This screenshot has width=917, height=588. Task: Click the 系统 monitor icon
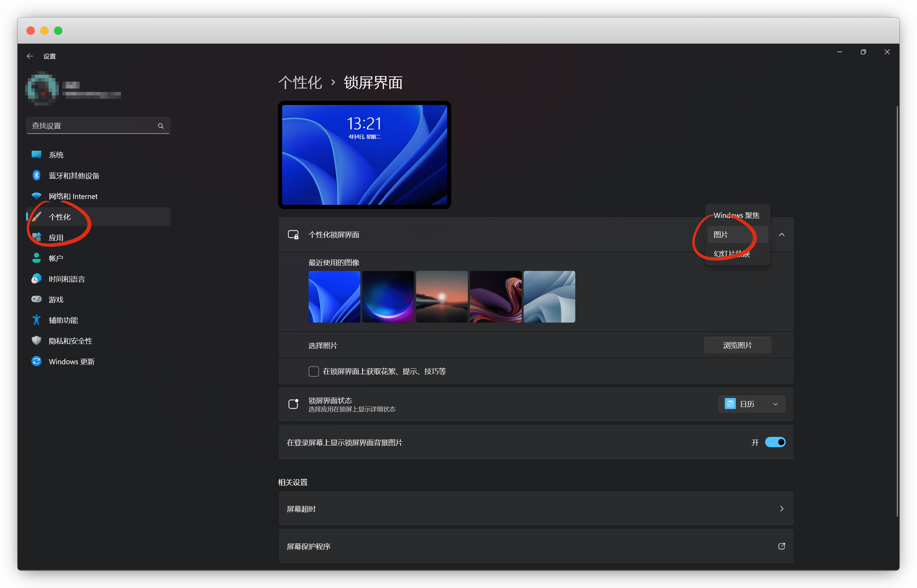36,155
